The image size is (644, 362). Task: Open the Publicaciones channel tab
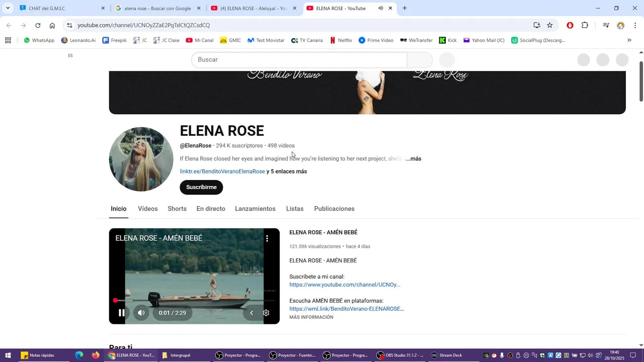coord(334,209)
